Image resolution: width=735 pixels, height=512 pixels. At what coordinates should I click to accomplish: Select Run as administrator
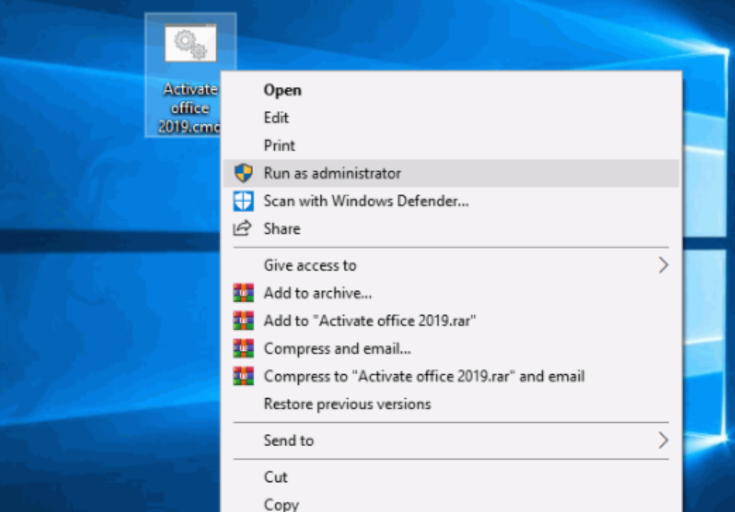tap(451, 173)
